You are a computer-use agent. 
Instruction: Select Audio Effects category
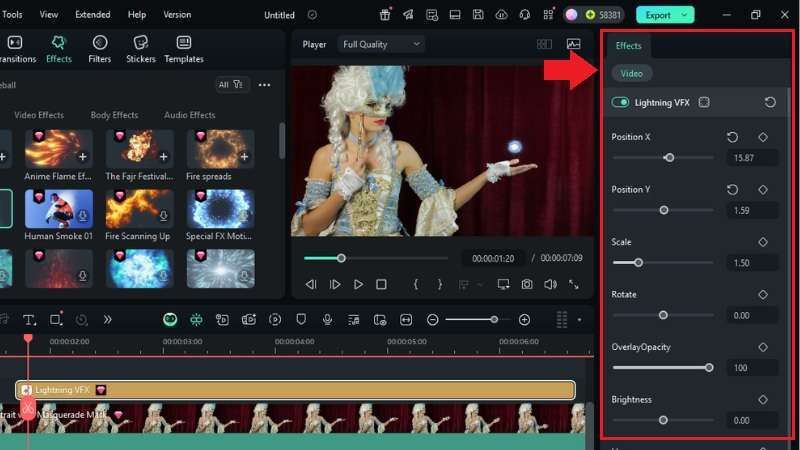(189, 115)
